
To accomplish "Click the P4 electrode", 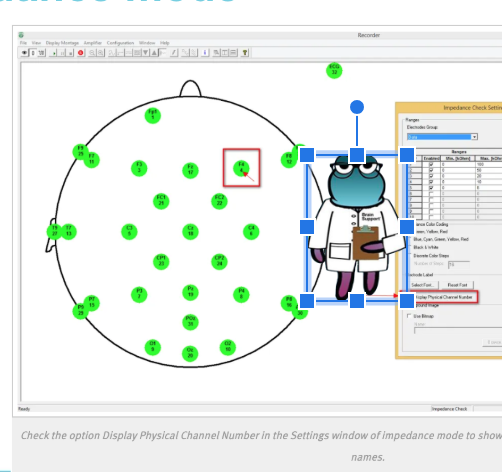I will coord(241,295).
